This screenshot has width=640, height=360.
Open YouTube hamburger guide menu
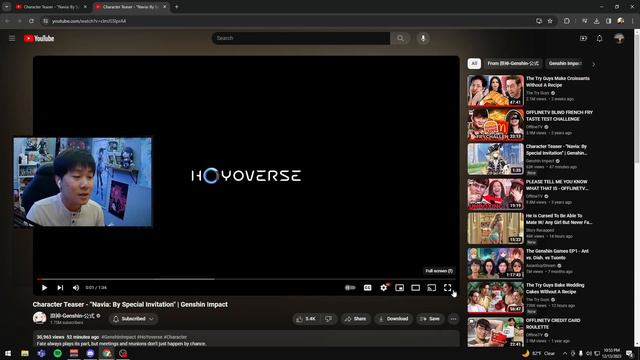[12, 38]
